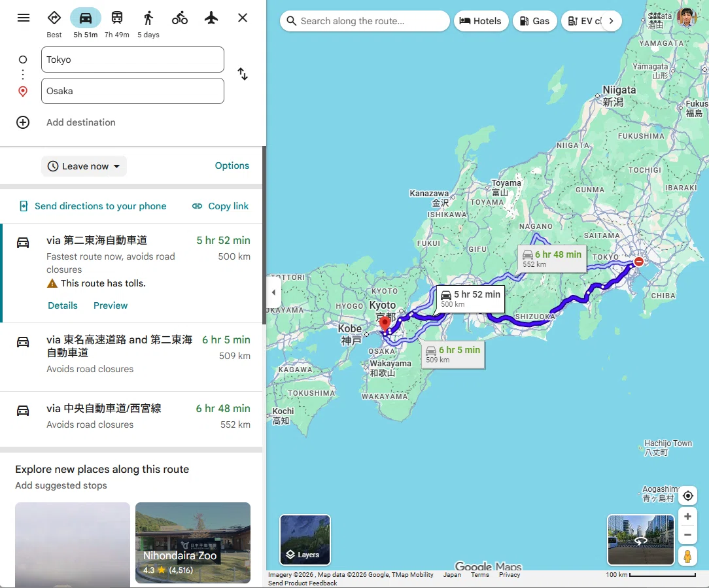Click the Search along the route box
709x588 pixels.
(x=365, y=21)
